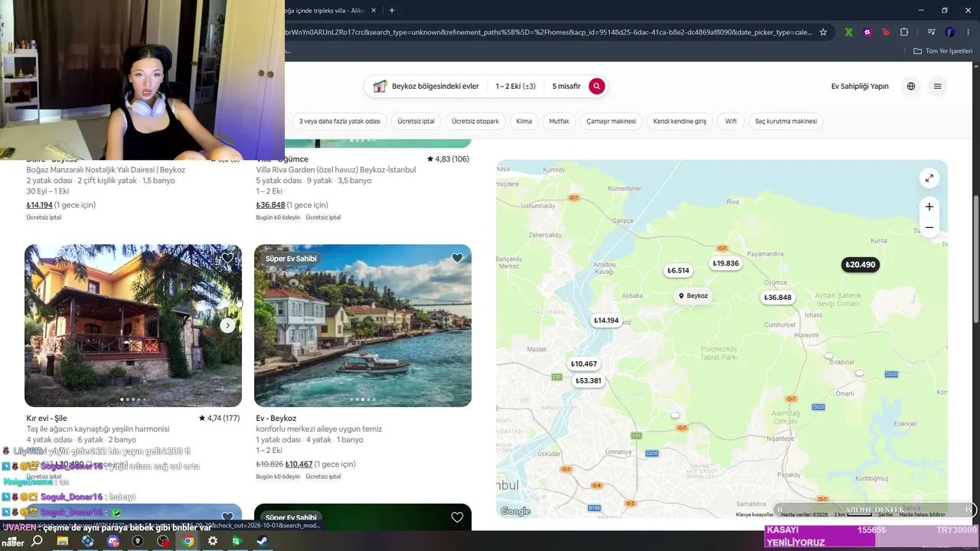Toggle '3 veya daha fazla yatak odası' filter
Image resolution: width=980 pixels, height=551 pixels.
(339, 121)
